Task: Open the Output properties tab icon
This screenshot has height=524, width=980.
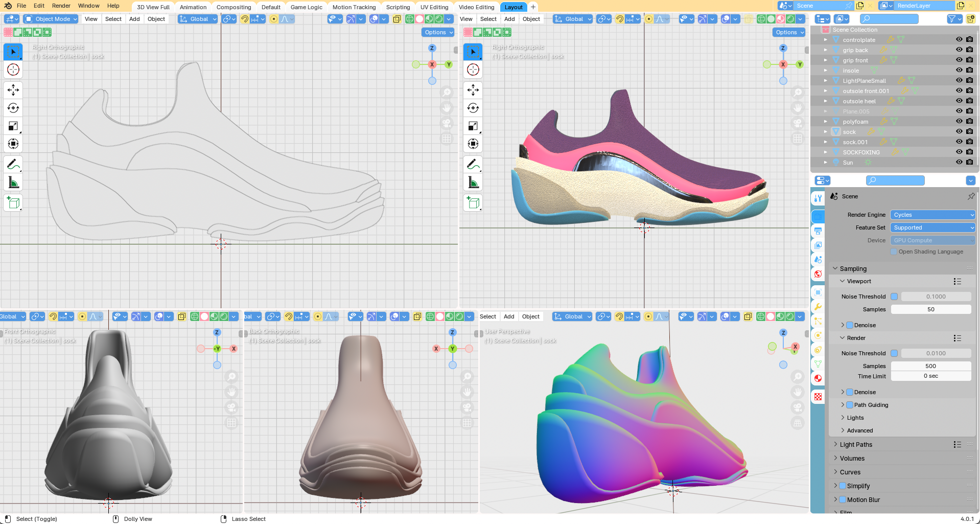Action: tap(818, 231)
